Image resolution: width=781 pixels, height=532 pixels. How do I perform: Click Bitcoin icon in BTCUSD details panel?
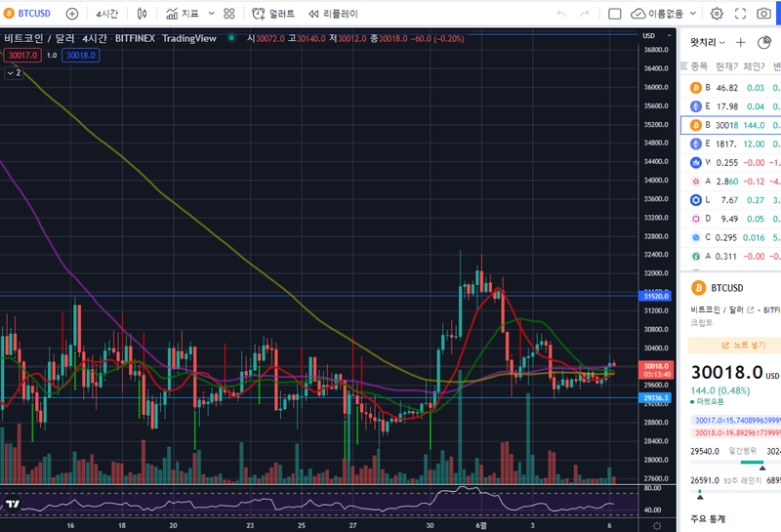tap(699, 288)
